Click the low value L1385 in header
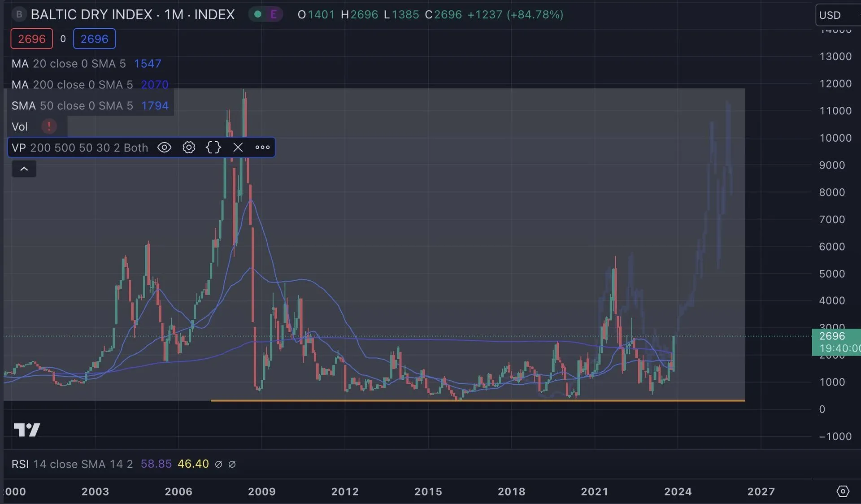The height and width of the screenshot is (504, 861). (x=401, y=14)
